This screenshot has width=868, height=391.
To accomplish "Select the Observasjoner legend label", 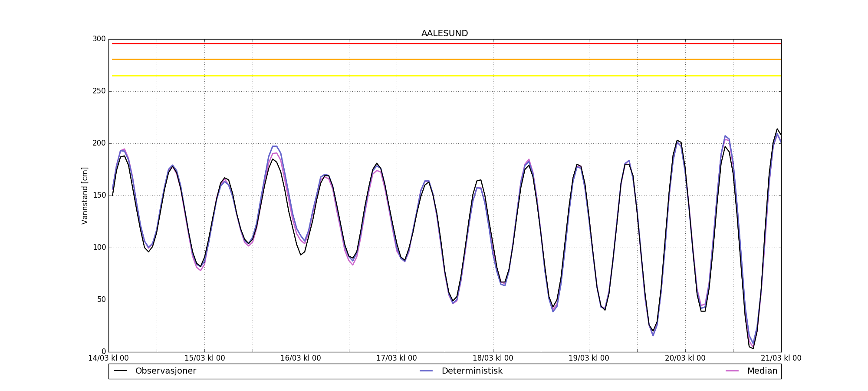I will [165, 371].
